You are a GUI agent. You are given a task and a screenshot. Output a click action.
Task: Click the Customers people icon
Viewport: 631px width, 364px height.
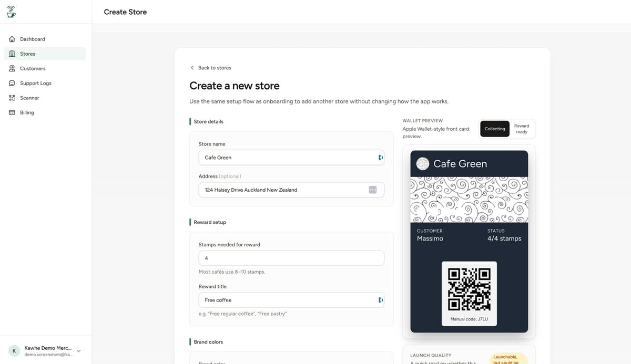click(x=12, y=68)
